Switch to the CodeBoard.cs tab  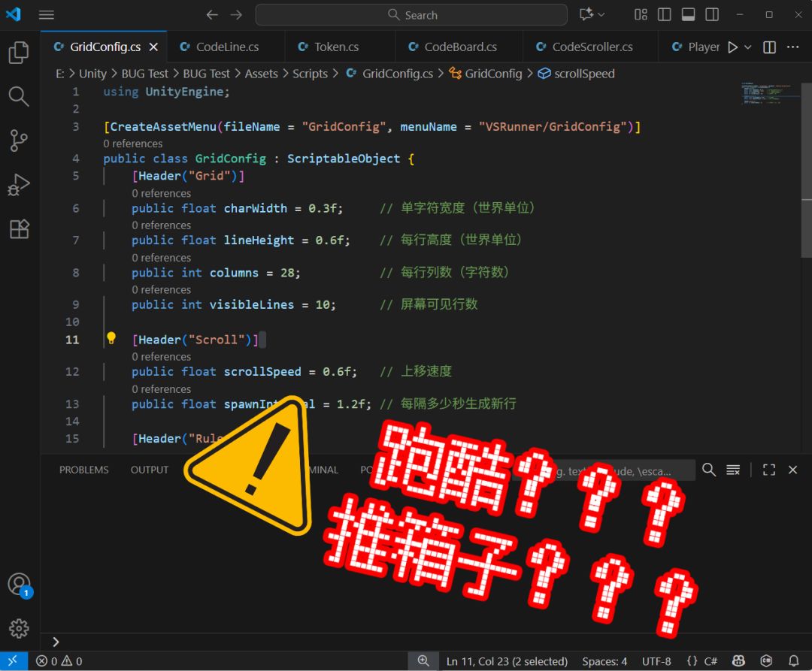[459, 47]
